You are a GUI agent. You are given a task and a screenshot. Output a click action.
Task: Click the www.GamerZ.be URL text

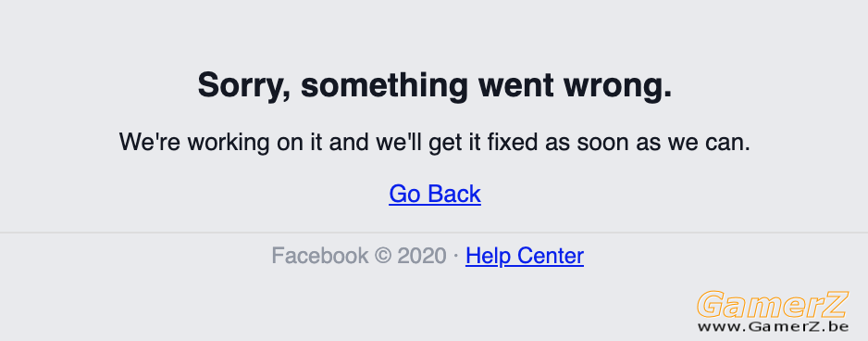click(773, 326)
